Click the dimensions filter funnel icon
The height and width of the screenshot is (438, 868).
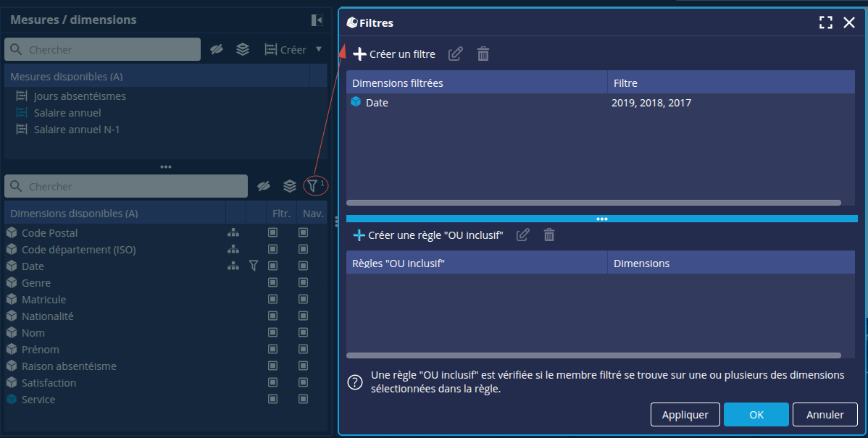312,186
